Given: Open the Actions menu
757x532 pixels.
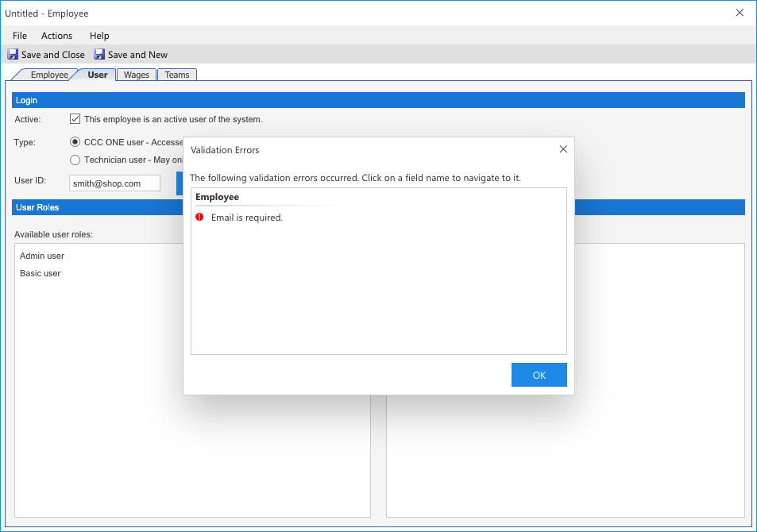Looking at the screenshot, I should (56, 36).
